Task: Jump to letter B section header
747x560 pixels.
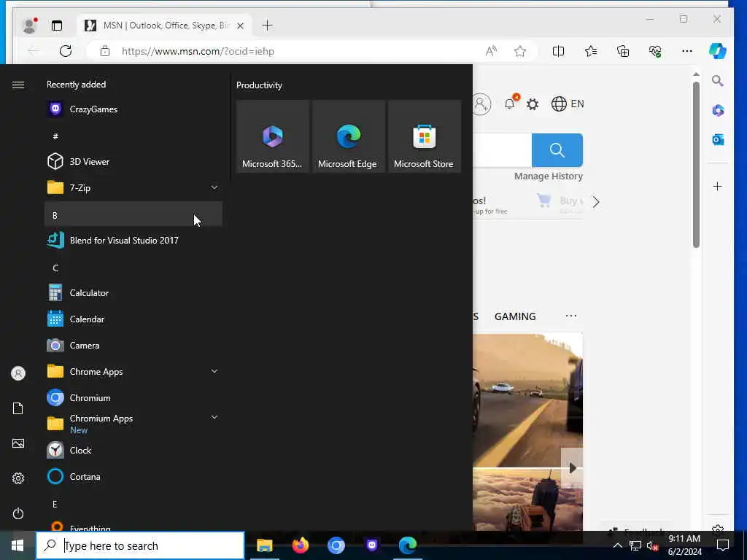Action: (x=133, y=215)
